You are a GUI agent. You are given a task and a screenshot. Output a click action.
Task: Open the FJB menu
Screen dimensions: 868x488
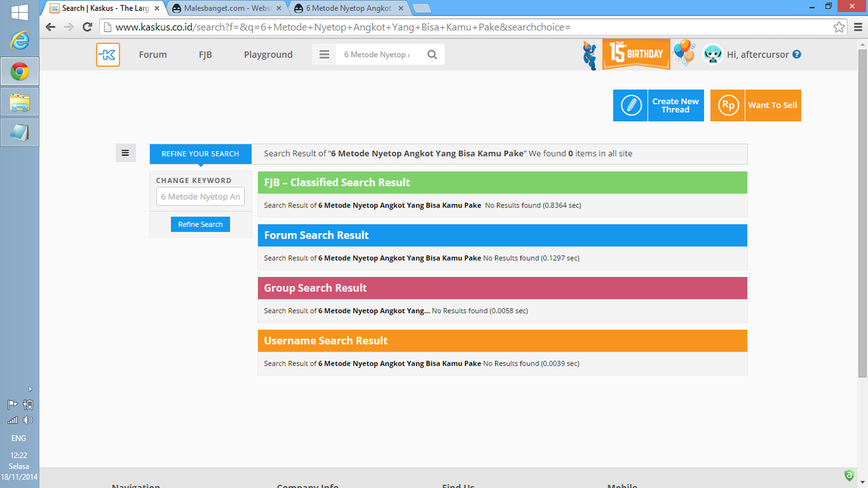(205, 55)
